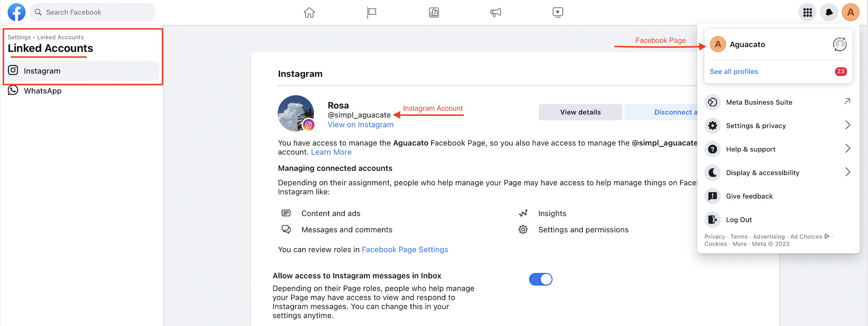
Task: Click the Give feedback exclamation icon
Action: [x=713, y=196]
